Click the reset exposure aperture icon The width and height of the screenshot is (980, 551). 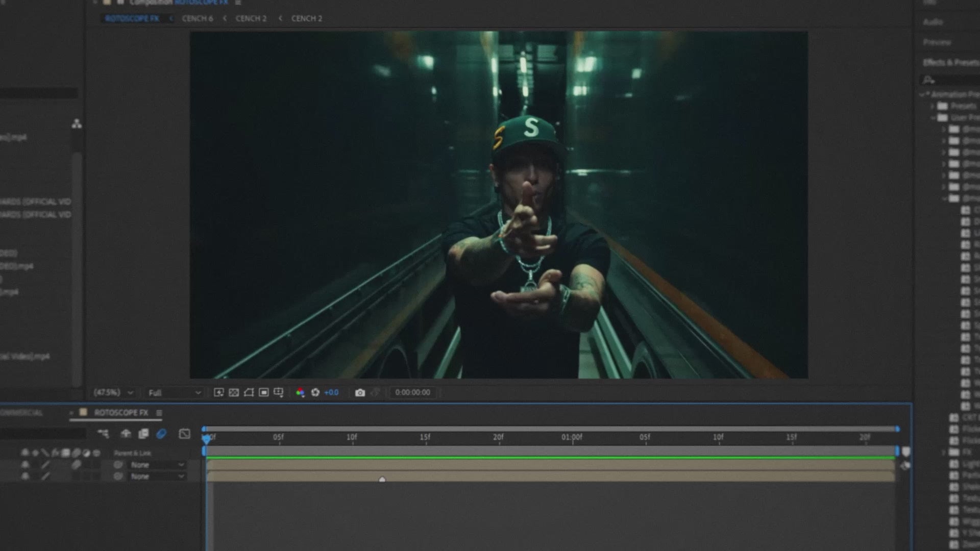click(x=315, y=392)
